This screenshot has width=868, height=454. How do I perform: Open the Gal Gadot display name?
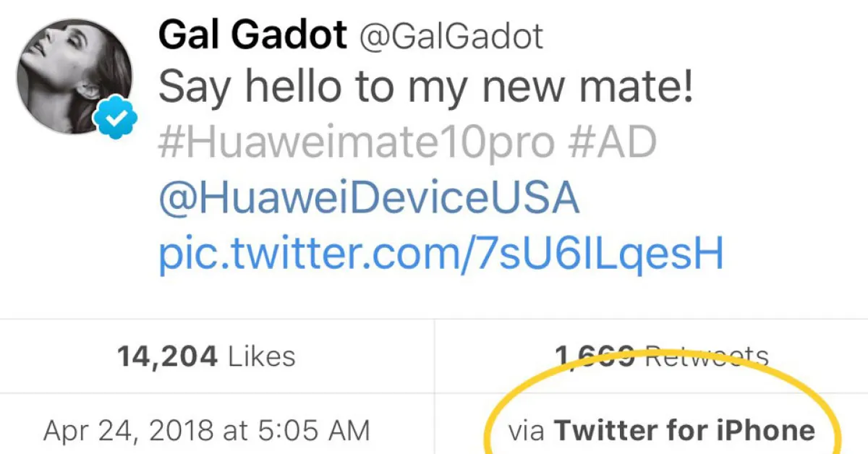click(x=252, y=35)
